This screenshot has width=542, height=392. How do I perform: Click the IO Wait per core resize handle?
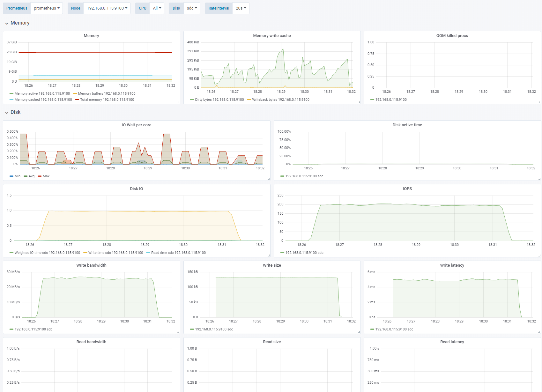tap(269, 179)
